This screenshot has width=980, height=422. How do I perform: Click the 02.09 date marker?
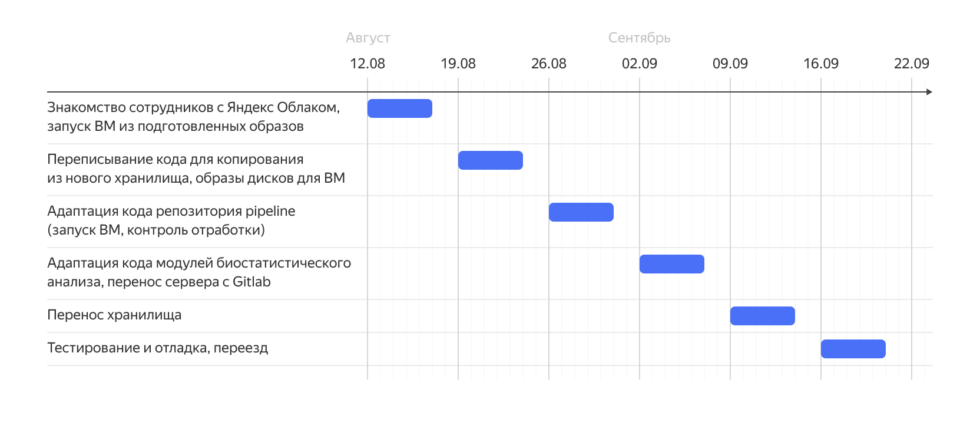(x=639, y=64)
